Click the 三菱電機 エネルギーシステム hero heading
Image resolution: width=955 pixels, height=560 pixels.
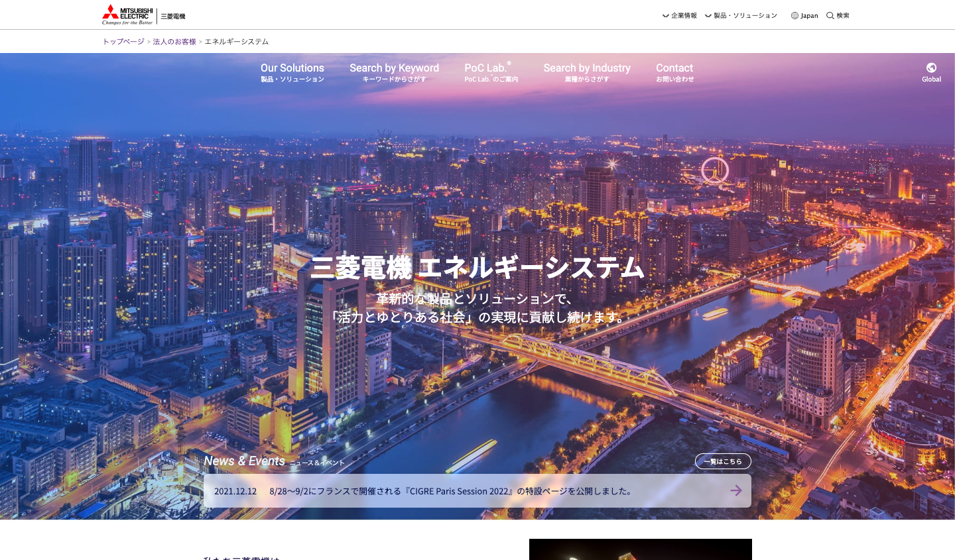[x=477, y=268]
